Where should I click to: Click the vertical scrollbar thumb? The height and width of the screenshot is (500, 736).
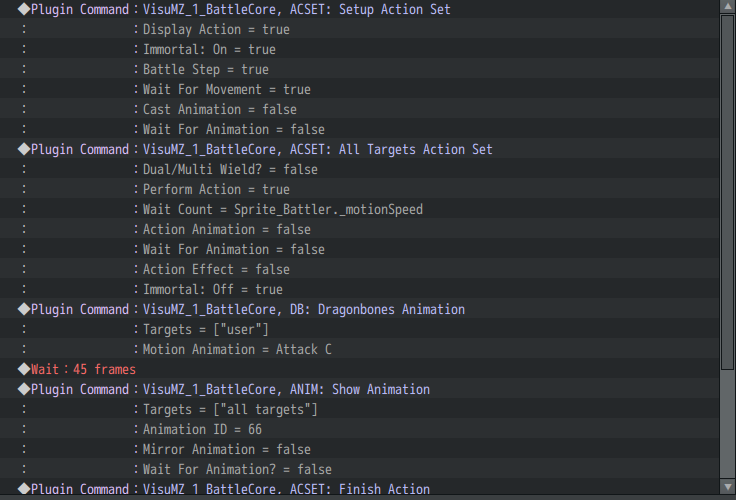pyautogui.click(x=727, y=190)
